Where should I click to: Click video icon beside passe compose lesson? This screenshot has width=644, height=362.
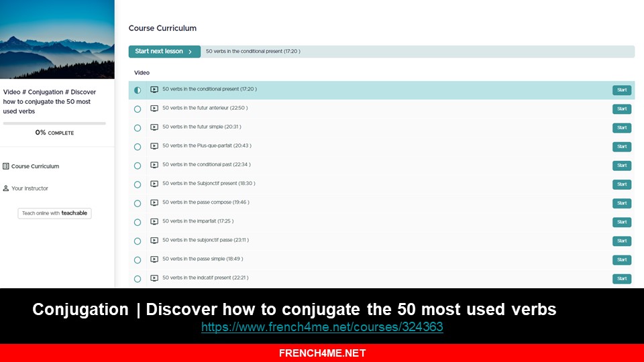154,202
